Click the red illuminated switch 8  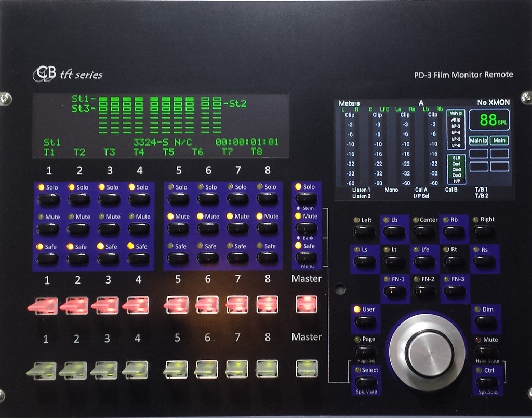(x=268, y=304)
